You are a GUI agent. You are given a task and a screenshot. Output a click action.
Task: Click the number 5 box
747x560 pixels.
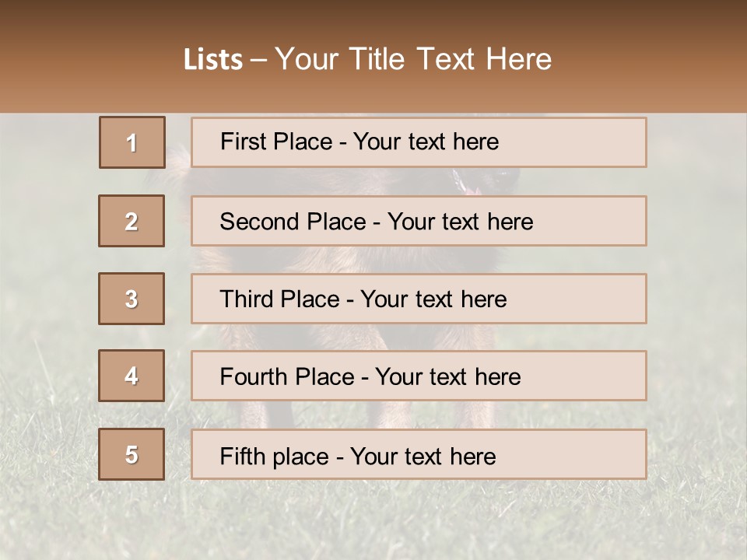[132, 454]
